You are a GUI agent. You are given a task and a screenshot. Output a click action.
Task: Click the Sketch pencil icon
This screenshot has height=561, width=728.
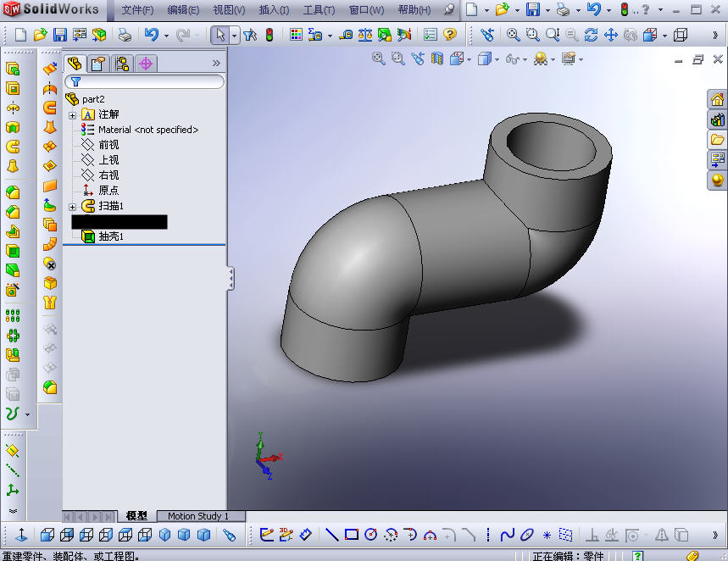coord(266,535)
